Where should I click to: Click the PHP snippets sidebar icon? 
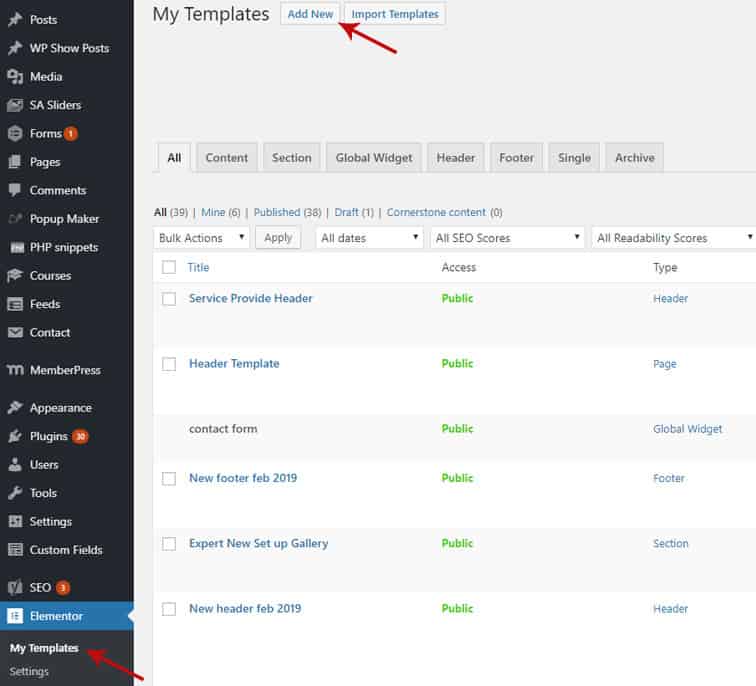15,247
